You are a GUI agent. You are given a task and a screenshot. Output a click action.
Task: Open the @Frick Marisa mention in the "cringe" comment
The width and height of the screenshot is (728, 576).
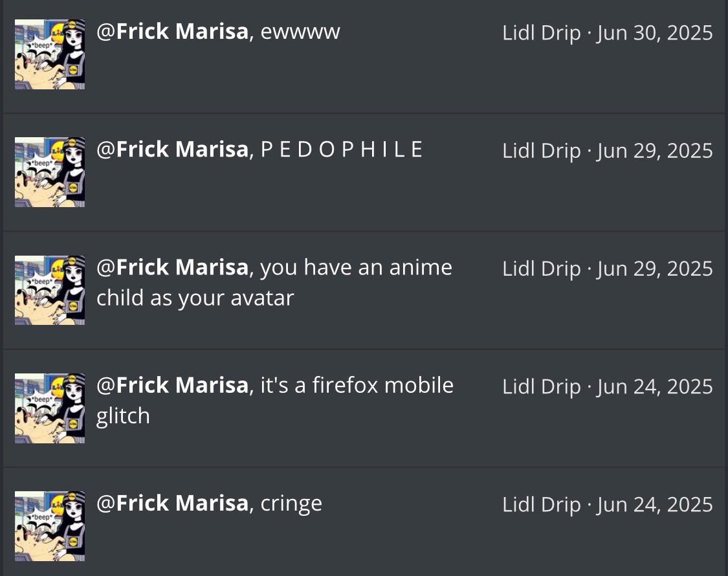(x=172, y=503)
